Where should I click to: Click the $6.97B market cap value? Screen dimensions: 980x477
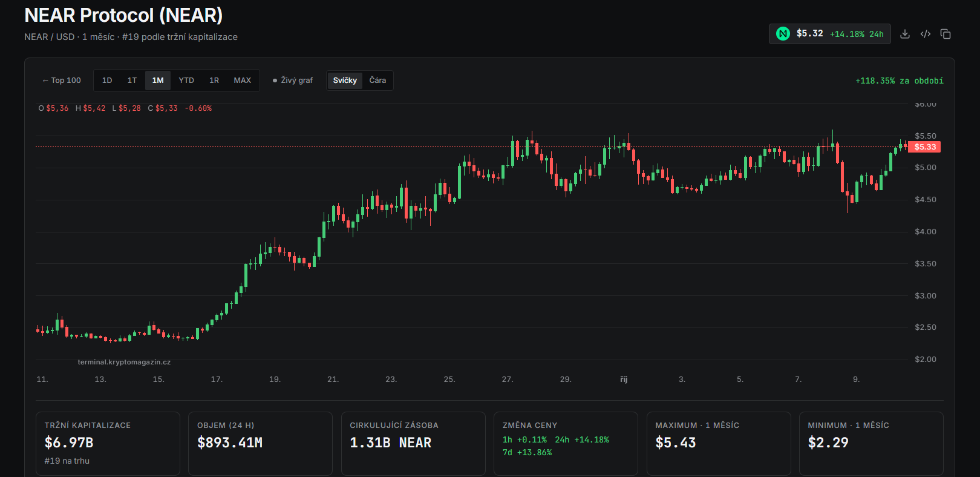pyautogui.click(x=69, y=442)
